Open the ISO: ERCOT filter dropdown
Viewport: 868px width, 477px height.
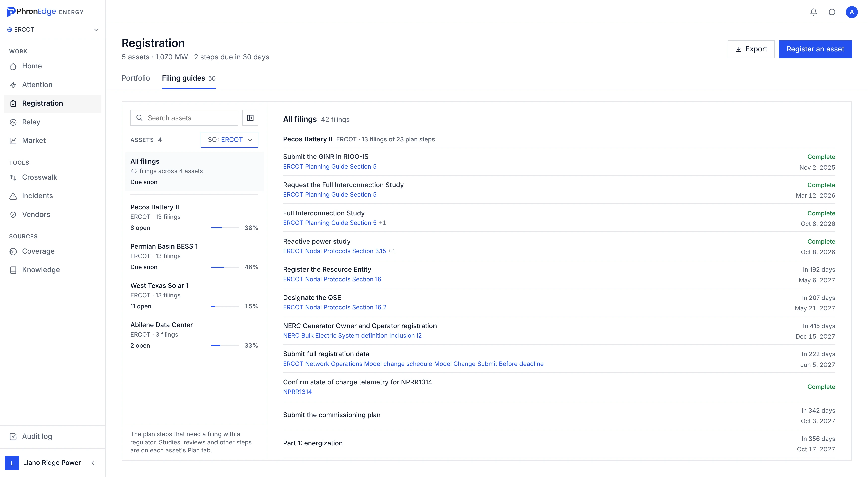(230, 140)
